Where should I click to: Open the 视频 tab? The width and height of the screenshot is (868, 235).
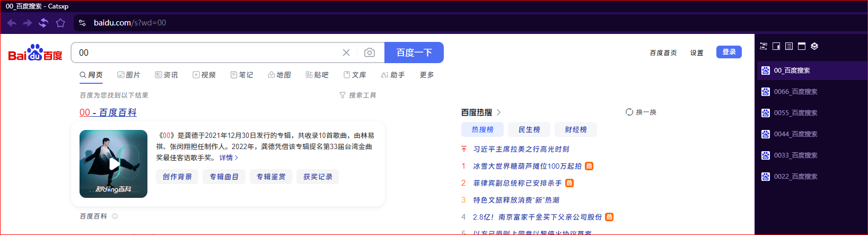point(204,75)
